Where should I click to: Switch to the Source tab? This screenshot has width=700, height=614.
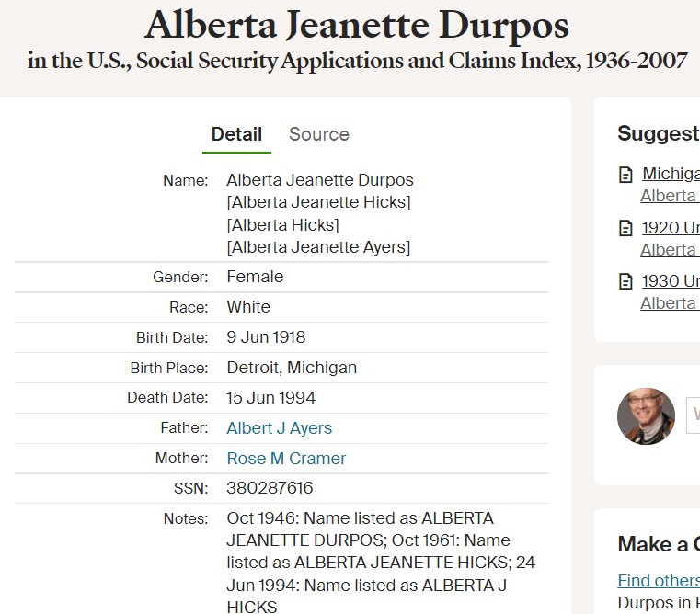coord(319,134)
